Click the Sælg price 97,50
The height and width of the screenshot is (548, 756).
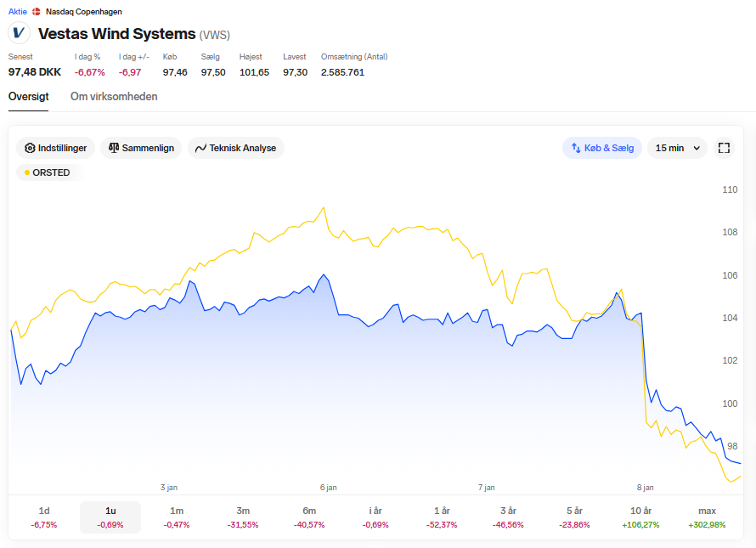[x=213, y=72]
